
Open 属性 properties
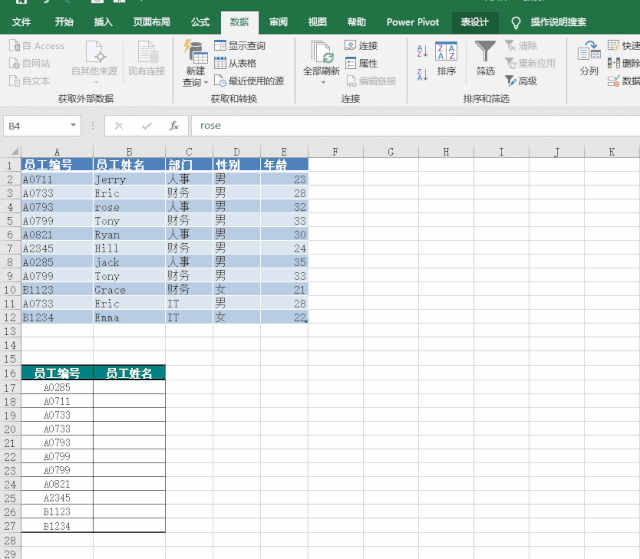point(361,63)
